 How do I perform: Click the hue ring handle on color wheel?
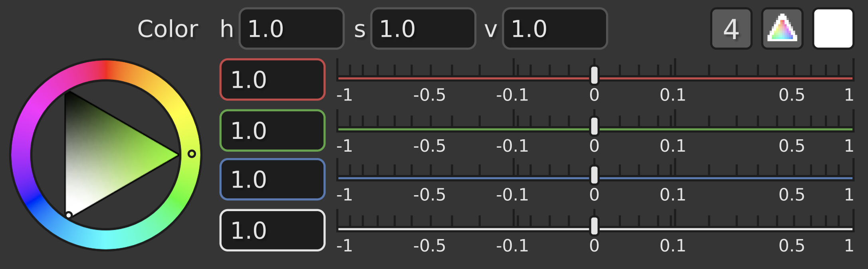[192, 154]
